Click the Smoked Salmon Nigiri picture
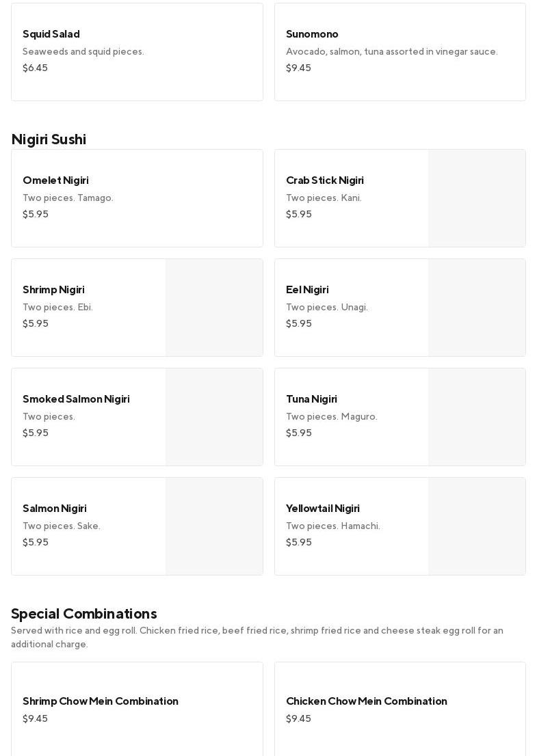The image size is (537, 756). [214, 417]
